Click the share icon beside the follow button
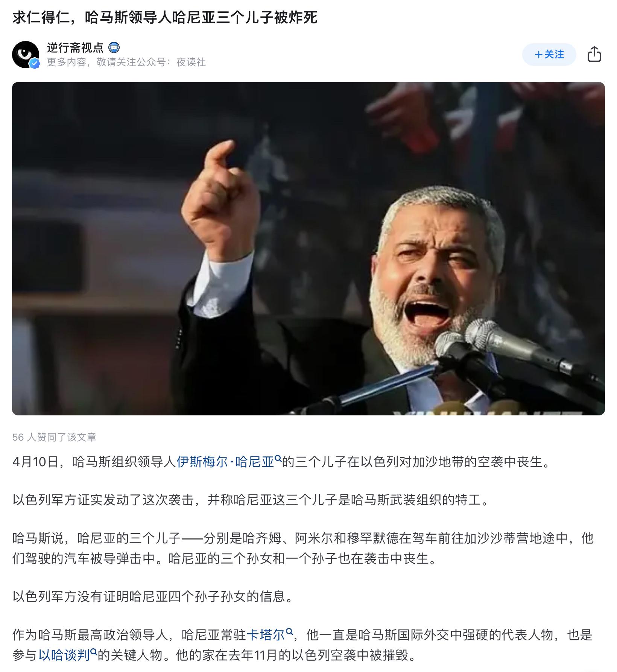 [594, 54]
